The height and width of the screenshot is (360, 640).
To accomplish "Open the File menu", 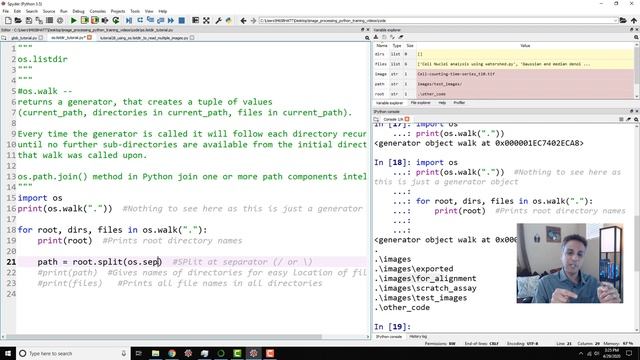I will (x=6, y=11).
